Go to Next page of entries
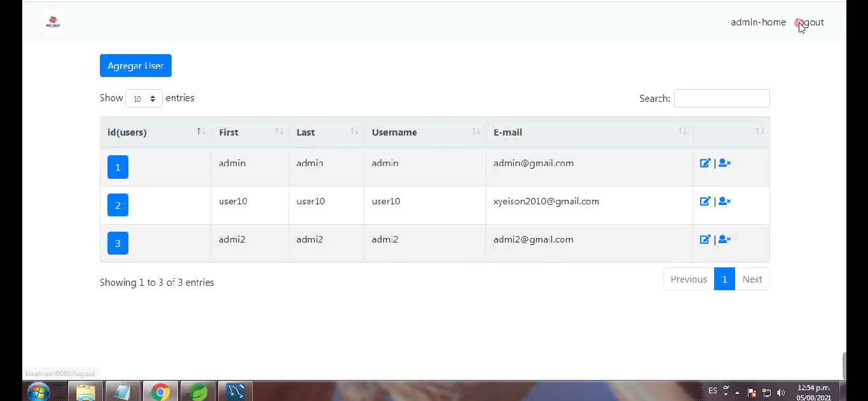 (752, 279)
